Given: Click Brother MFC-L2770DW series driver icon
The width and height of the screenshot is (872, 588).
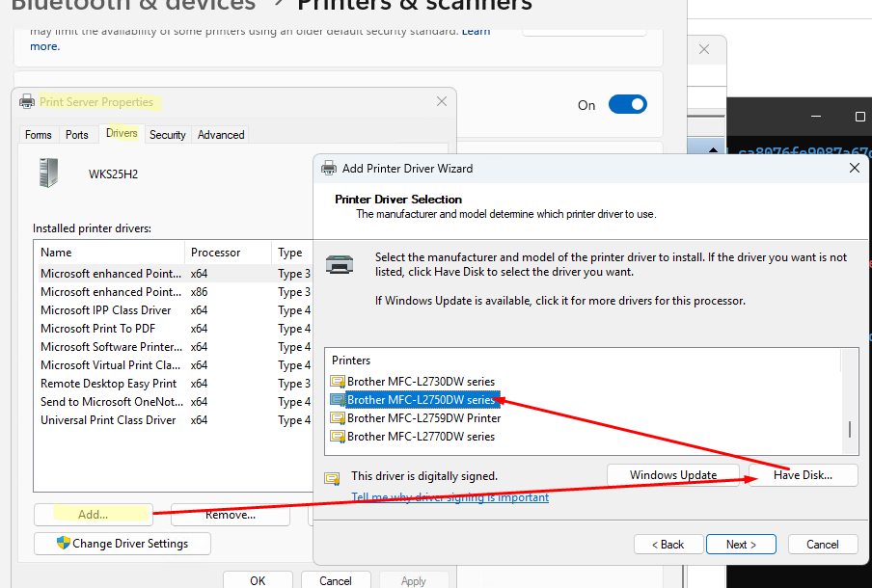Looking at the screenshot, I should [337, 437].
